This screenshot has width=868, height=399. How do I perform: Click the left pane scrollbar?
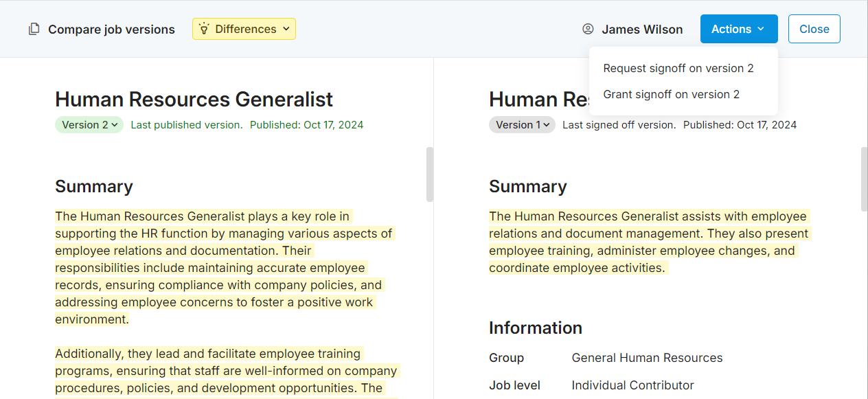click(x=429, y=175)
